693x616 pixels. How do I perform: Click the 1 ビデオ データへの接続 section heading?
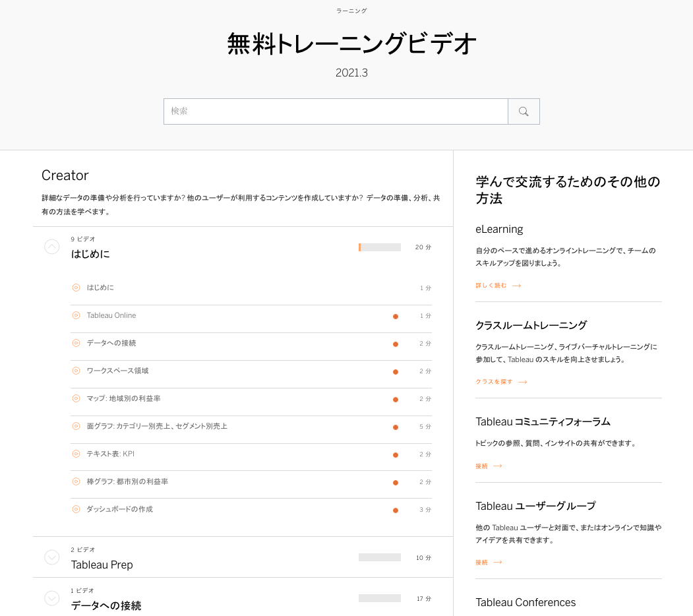(x=106, y=605)
